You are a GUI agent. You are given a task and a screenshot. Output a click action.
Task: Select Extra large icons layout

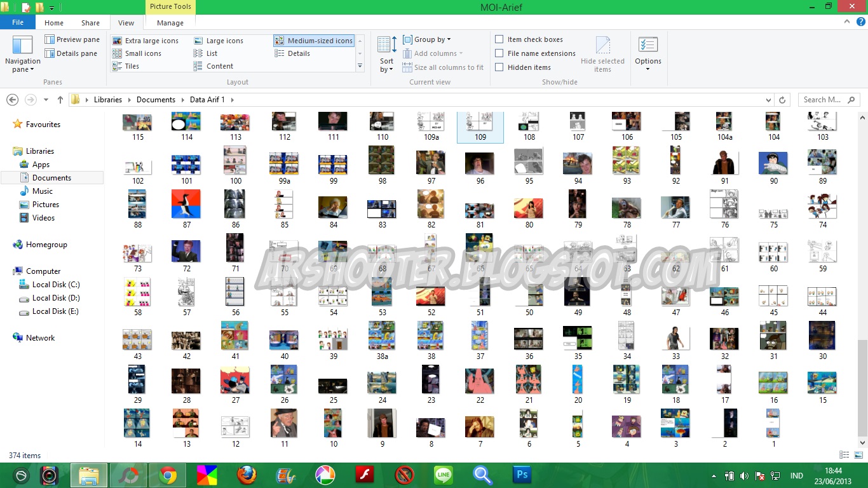(x=146, y=41)
